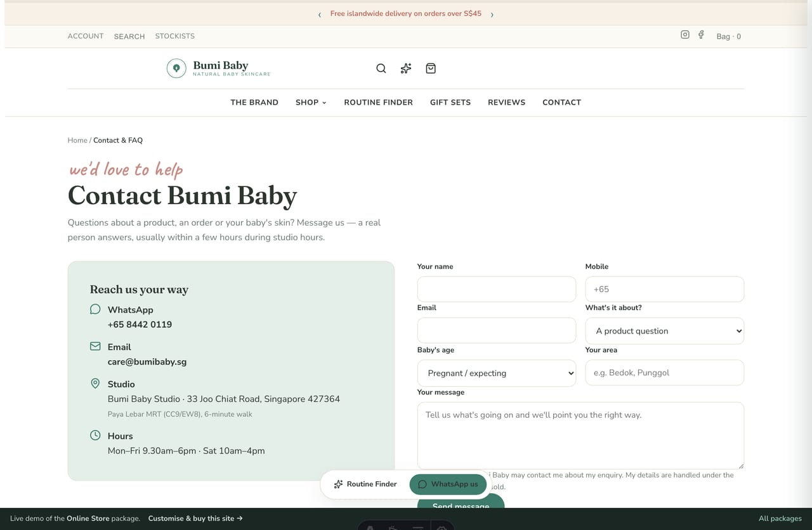Open the STOCKISTS link
The image size is (812, 530).
175,36
